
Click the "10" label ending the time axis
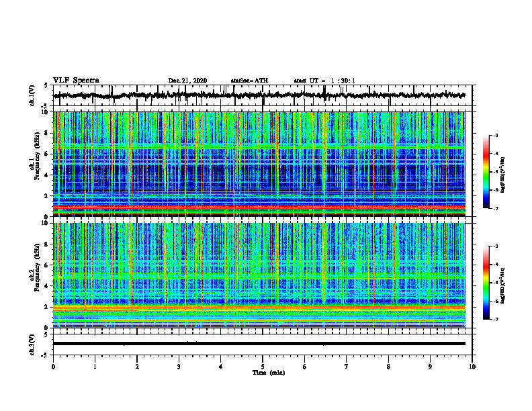tap(472, 367)
